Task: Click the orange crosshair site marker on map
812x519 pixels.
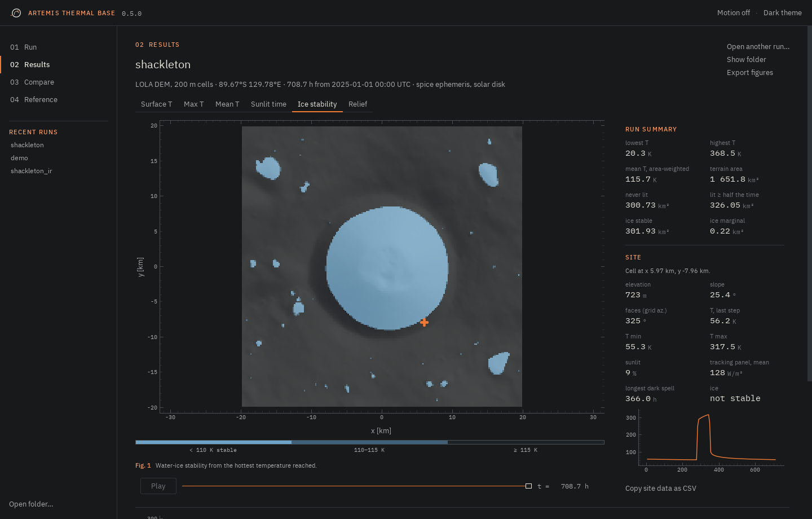Action: pyautogui.click(x=424, y=322)
